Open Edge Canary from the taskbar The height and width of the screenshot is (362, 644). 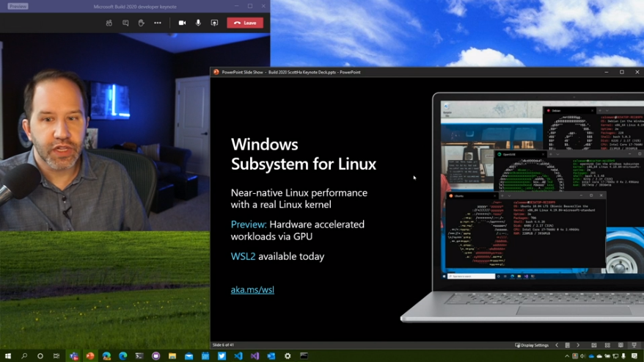pyautogui.click(x=106, y=356)
